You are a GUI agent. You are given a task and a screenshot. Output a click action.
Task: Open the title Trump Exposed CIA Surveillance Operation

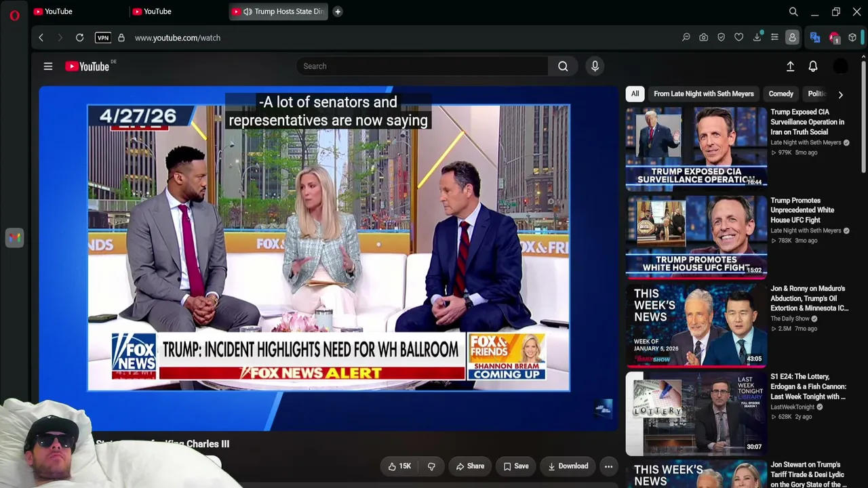(x=808, y=122)
